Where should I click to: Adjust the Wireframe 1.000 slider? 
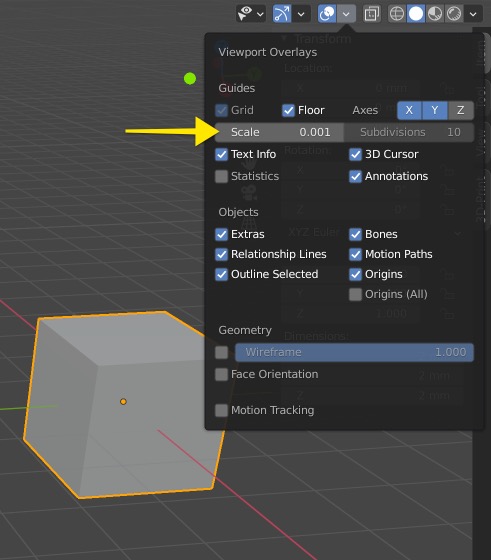click(x=354, y=352)
